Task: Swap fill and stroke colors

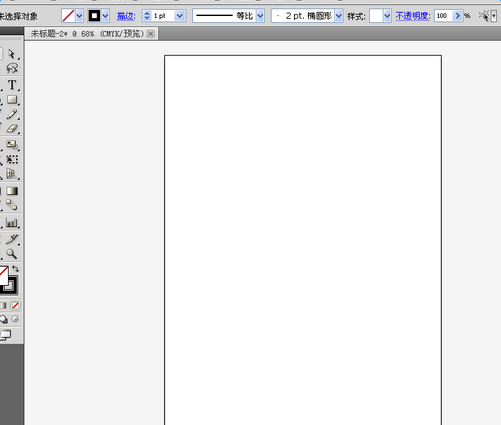Action: (x=15, y=269)
